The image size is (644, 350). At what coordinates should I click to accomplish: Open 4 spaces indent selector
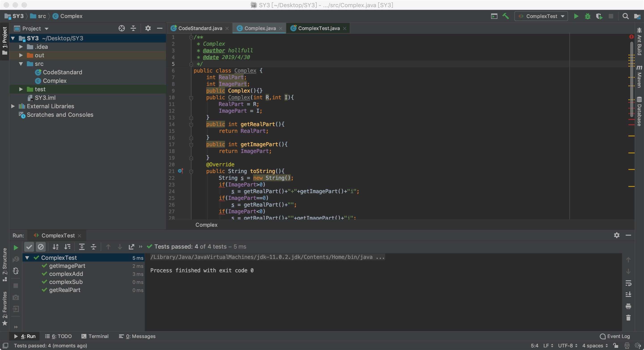click(x=595, y=346)
